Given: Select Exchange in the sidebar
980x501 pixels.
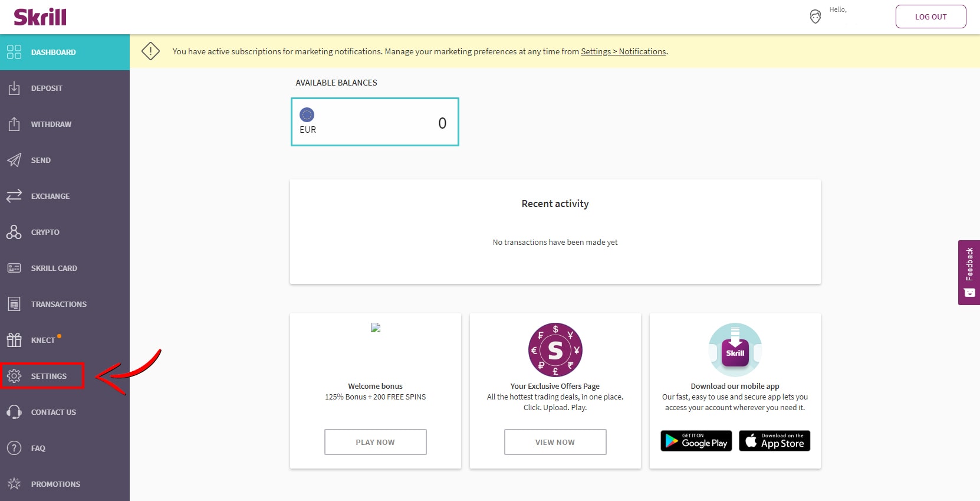Looking at the screenshot, I should tap(65, 196).
